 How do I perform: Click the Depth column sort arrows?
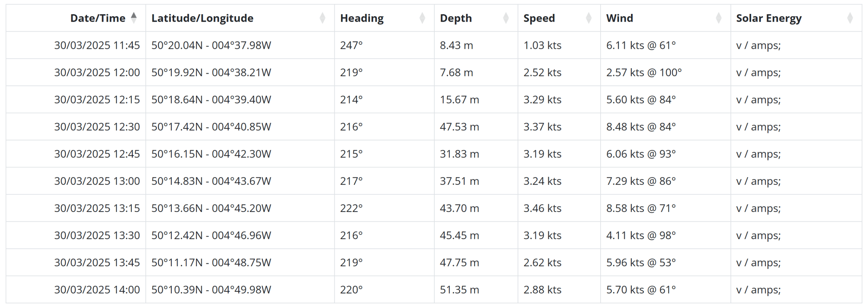pos(506,18)
